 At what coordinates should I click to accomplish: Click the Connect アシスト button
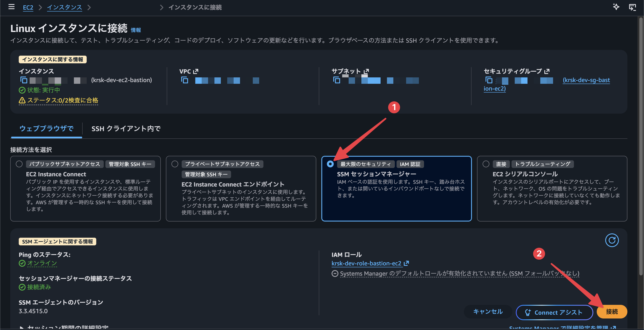[x=554, y=312]
